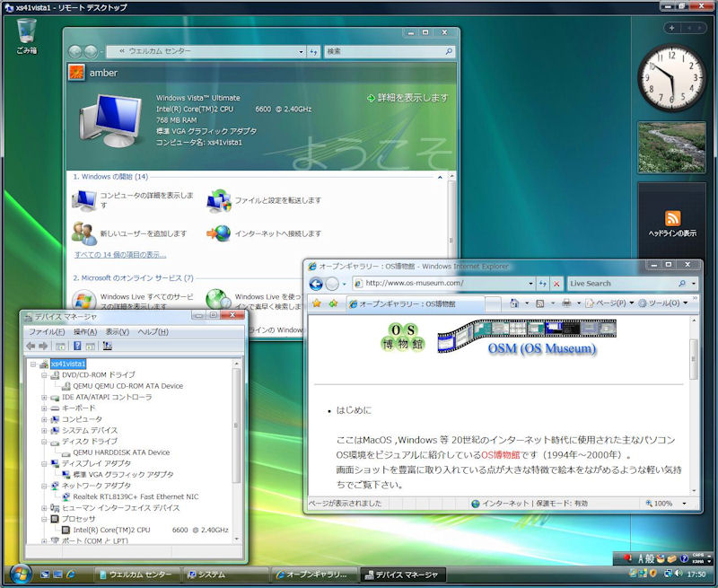
Task: Open the ファイル(F) menu in Device Manager
Action: coord(47,331)
